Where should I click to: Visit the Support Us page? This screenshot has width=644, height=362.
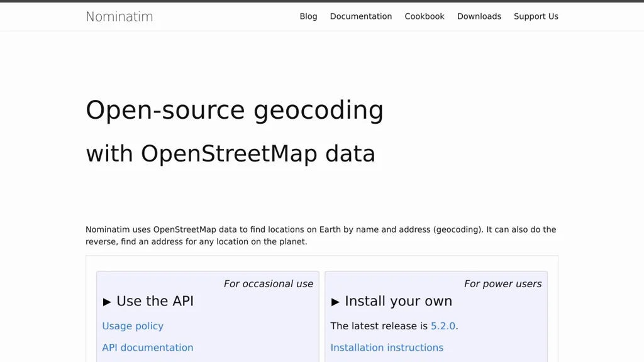(536, 16)
